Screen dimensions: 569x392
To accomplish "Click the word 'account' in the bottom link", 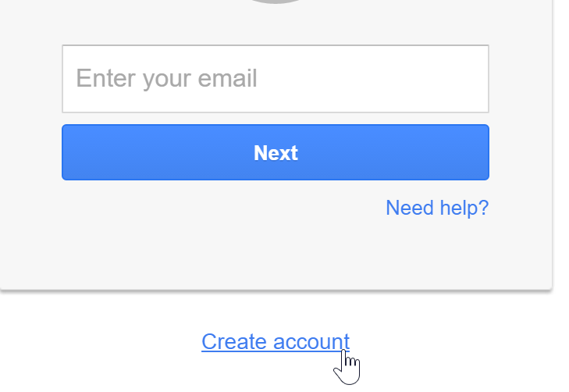I will 311,341.
